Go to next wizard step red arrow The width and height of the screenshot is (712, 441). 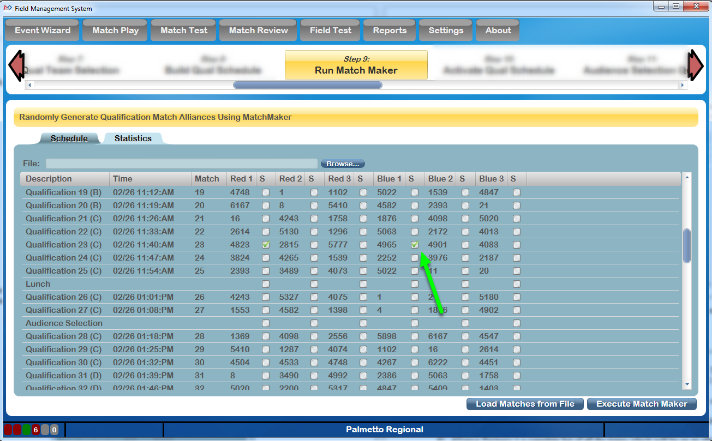point(695,66)
